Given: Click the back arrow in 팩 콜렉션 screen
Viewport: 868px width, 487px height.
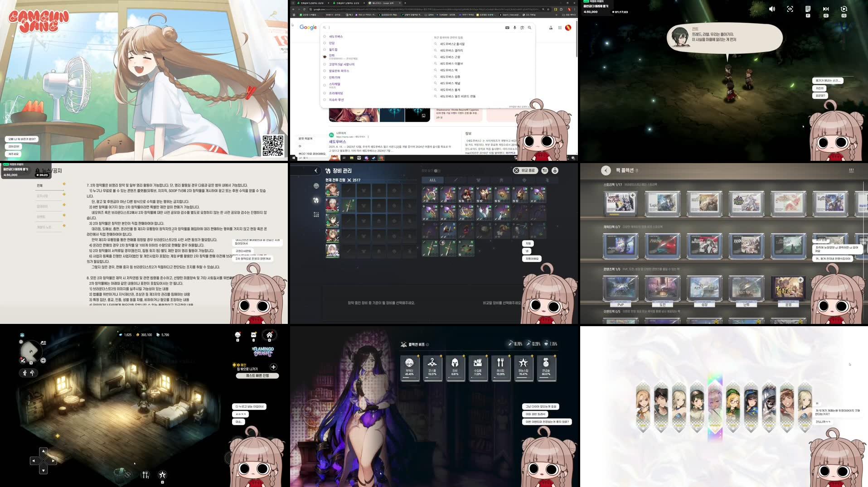Looking at the screenshot, I should coord(606,170).
